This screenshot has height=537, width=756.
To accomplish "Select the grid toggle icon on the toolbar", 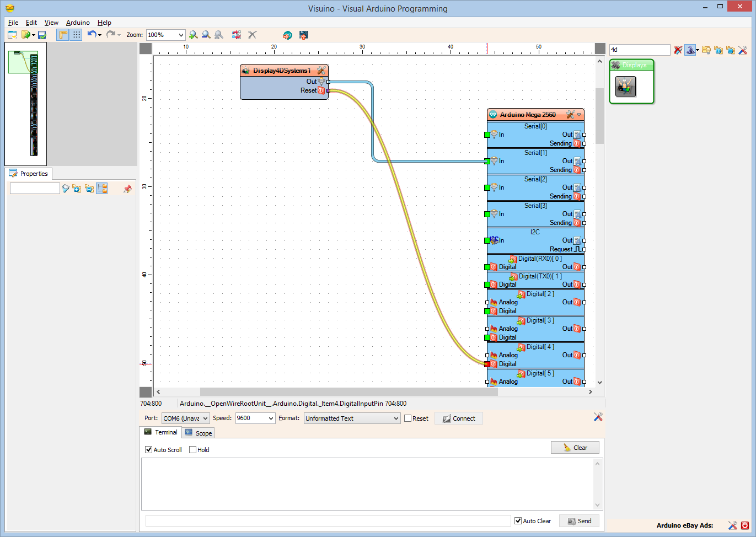I will pyautogui.click(x=76, y=34).
